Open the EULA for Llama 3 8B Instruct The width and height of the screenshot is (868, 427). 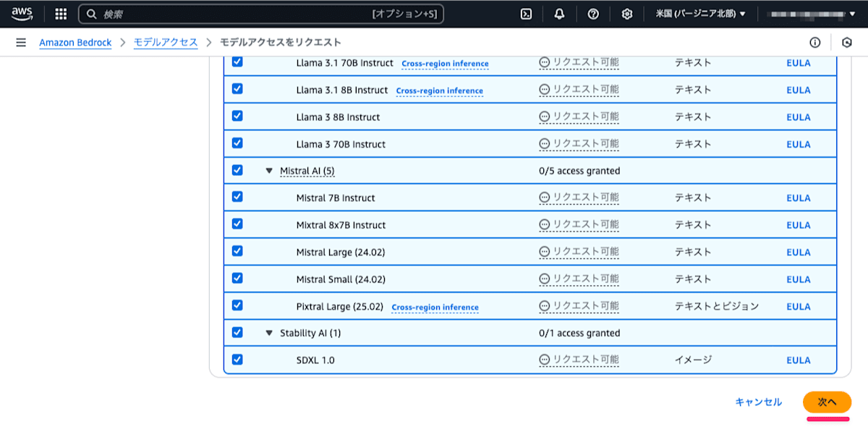click(799, 117)
